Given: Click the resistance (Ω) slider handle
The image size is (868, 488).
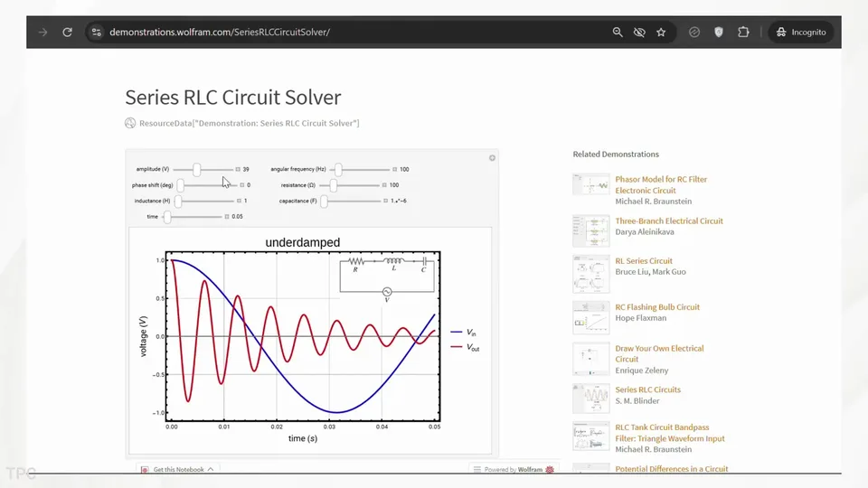Looking at the screenshot, I should click(x=334, y=184).
